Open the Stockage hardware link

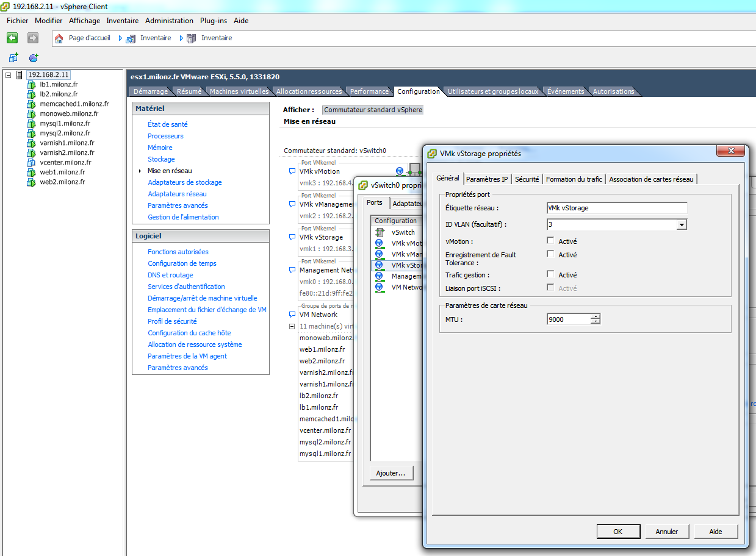(161, 159)
